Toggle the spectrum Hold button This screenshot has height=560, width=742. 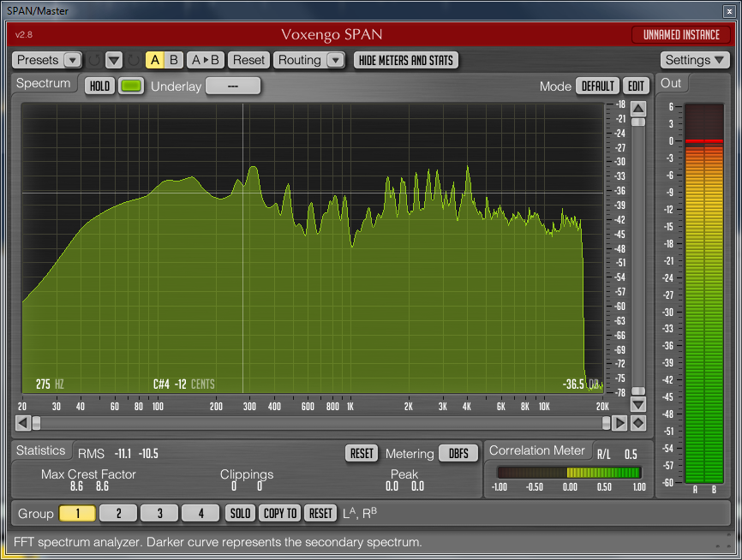click(100, 86)
